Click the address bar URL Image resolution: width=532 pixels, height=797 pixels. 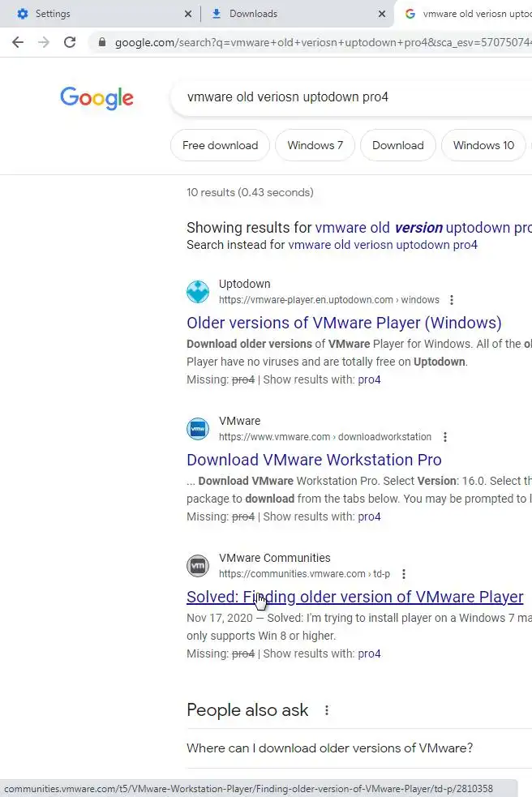[x=323, y=43]
